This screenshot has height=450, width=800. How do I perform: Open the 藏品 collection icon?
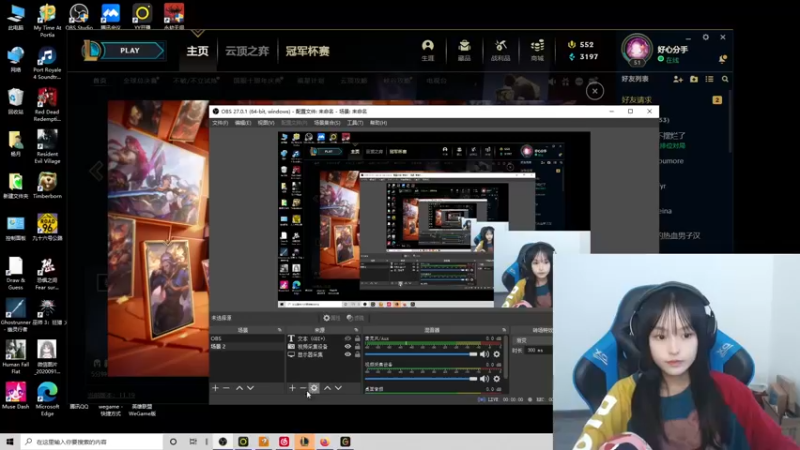point(464,51)
